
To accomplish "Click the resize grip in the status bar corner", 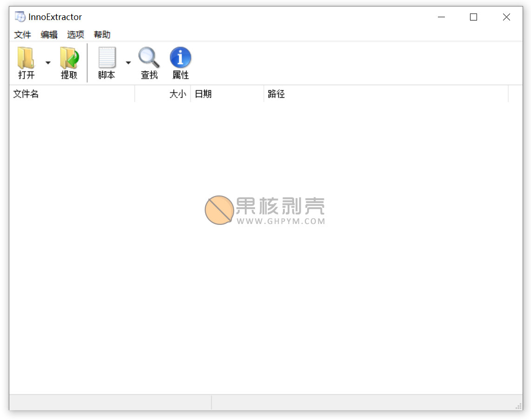I will [518, 406].
